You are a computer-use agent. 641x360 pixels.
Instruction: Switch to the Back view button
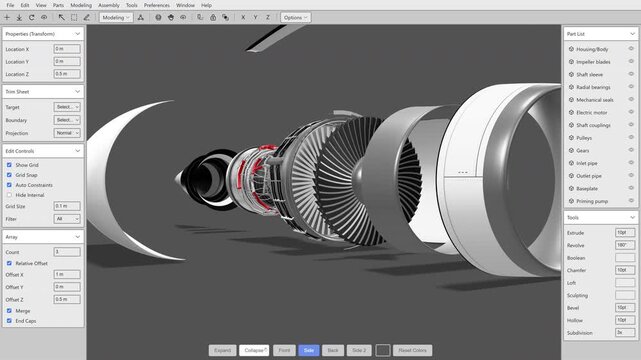click(333, 350)
